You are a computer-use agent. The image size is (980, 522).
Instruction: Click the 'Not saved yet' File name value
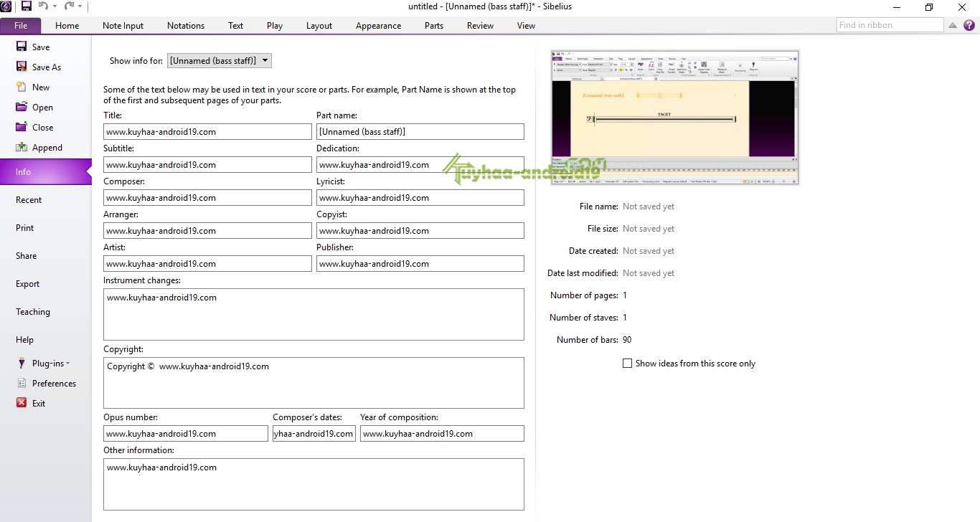click(x=649, y=207)
